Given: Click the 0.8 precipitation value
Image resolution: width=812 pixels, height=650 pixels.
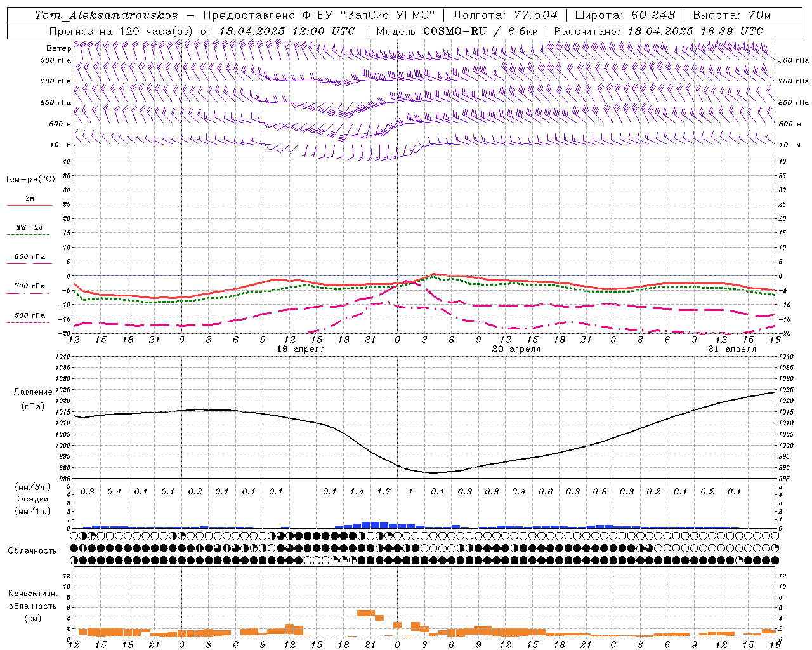Looking at the screenshot, I should pyautogui.click(x=599, y=492).
